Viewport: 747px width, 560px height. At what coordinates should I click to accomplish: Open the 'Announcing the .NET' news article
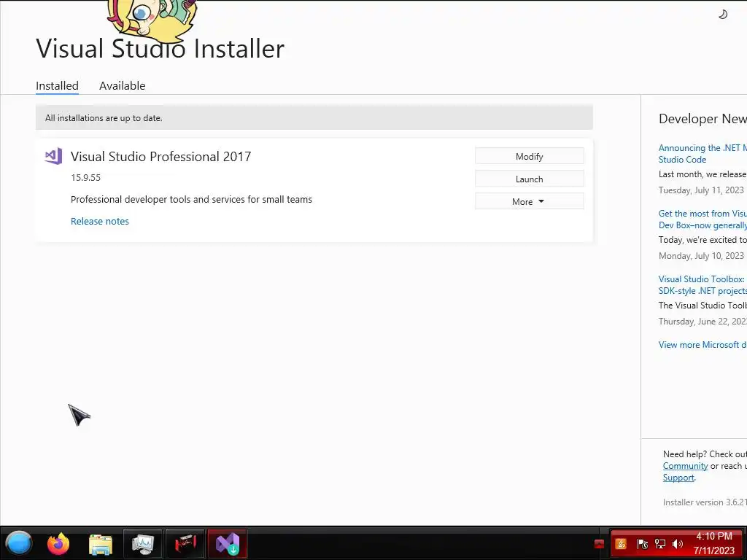pos(703,153)
